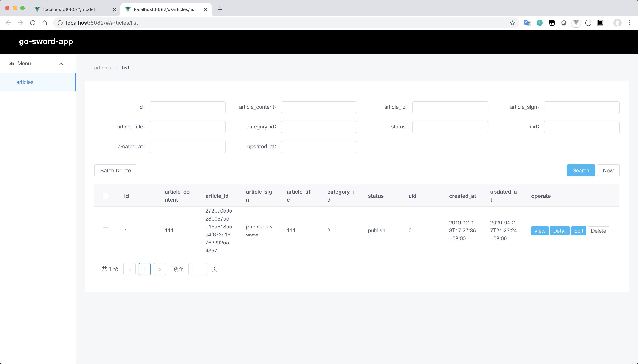Enter value in the id search field

point(188,107)
